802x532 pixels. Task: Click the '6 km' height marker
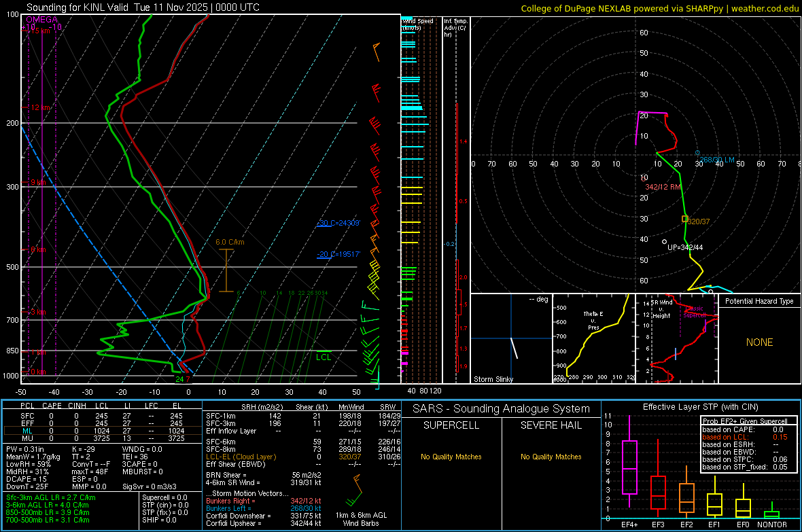tap(38, 249)
